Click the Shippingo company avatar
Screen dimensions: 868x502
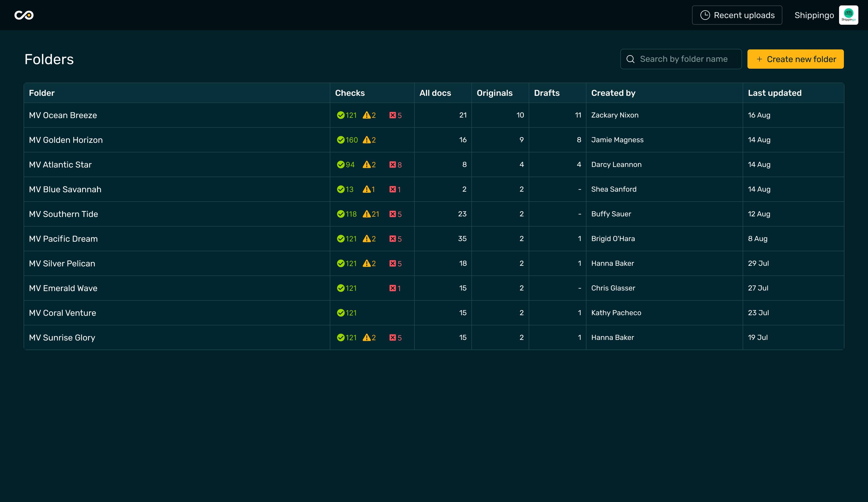pos(848,15)
